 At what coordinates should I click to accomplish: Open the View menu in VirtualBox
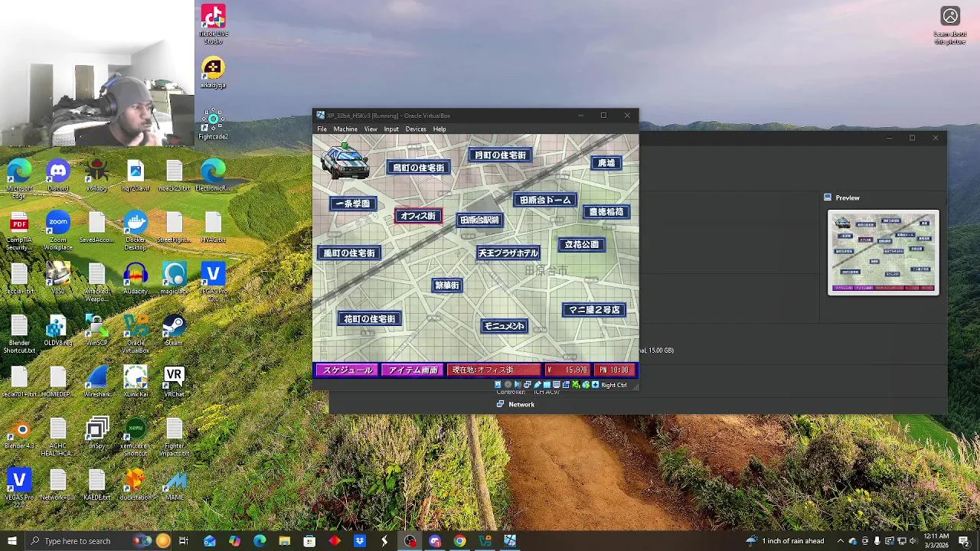point(371,129)
